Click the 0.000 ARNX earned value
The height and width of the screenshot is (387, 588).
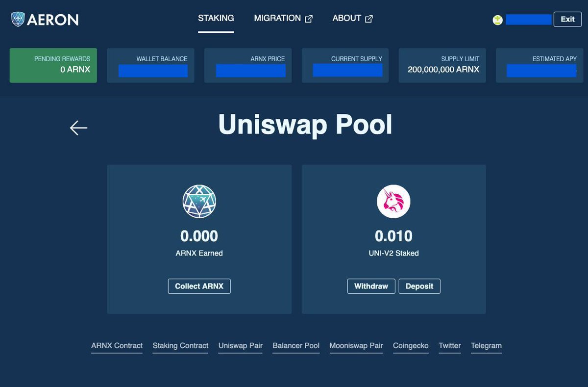199,236
